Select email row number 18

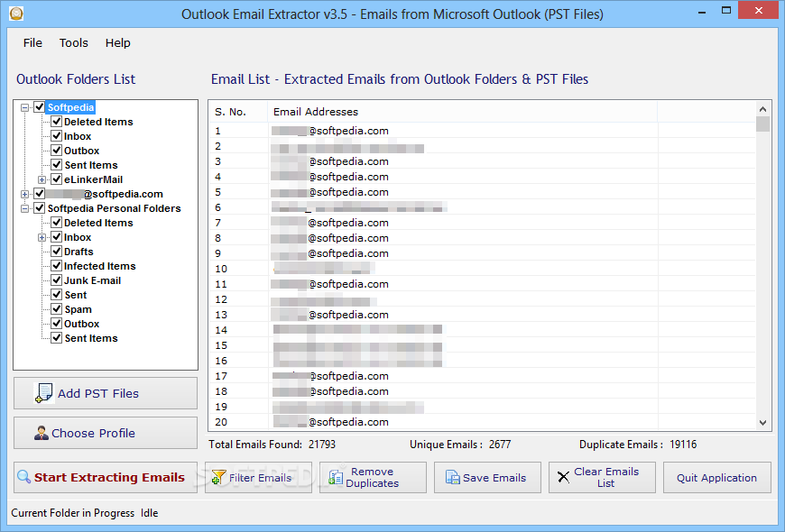[482, 390]
